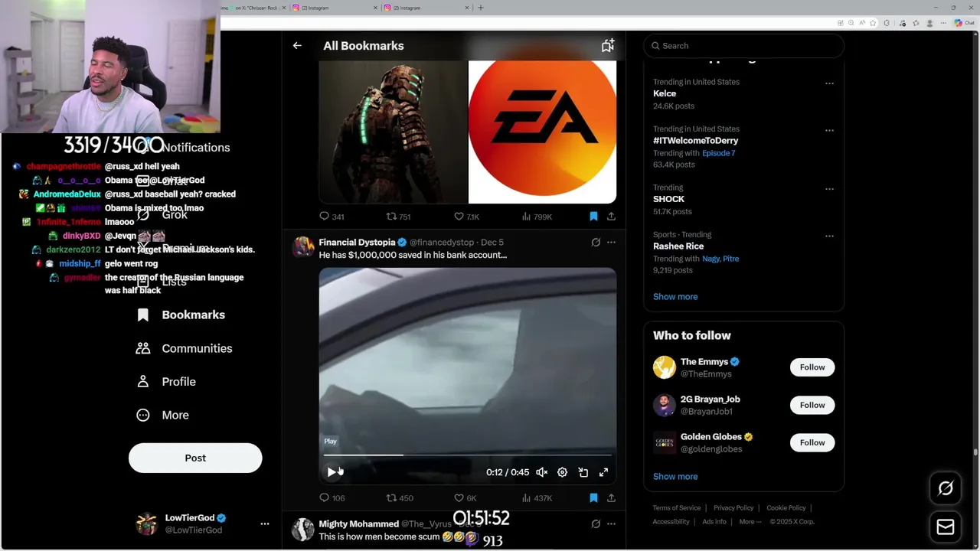The height and width of the screenshot is (551, 980).
Task: Open video settings gear
Action: 562,472
